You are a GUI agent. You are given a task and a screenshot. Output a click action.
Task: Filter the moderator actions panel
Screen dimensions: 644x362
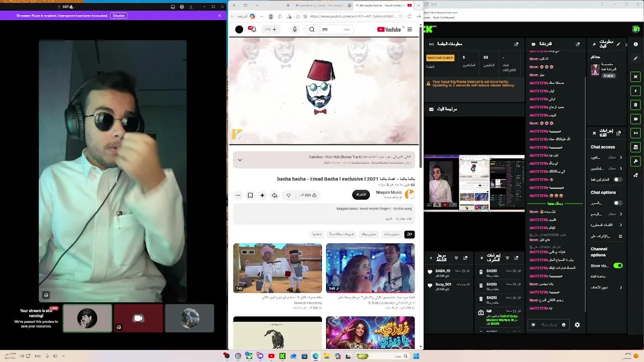click(x=507, y=258)
